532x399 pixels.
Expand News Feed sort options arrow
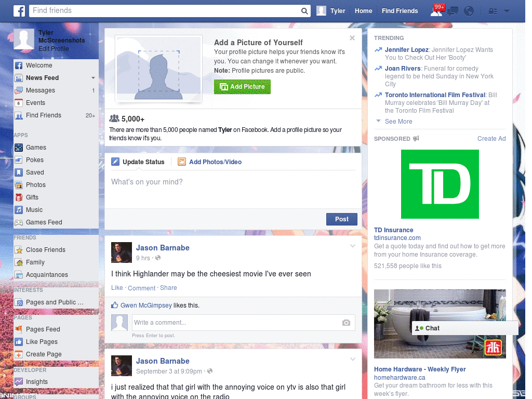click(x=93, y=78)
